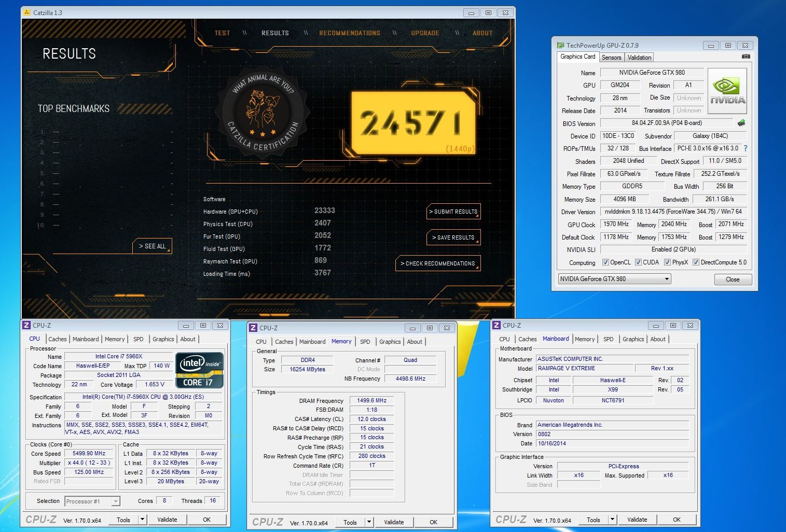
Task: Click the CPU-Z icon in the Memory tab window title
Action: pos(253,328)
